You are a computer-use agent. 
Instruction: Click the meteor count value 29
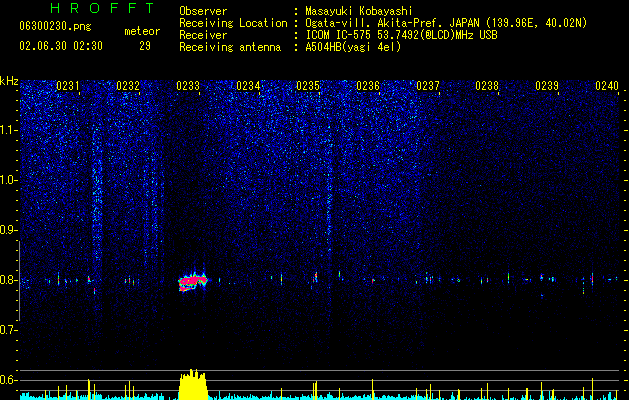145,46
